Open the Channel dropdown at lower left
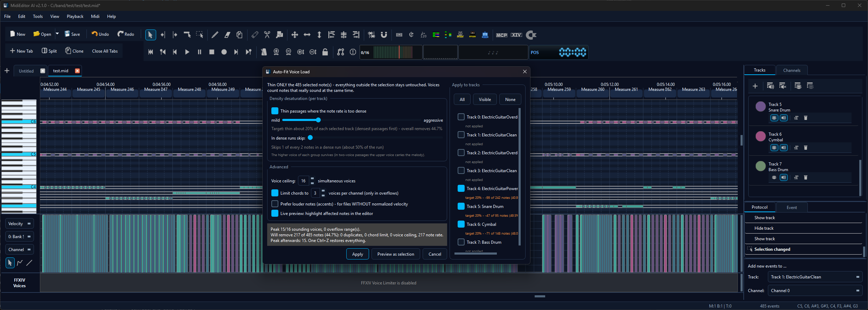 pos(20,249)
